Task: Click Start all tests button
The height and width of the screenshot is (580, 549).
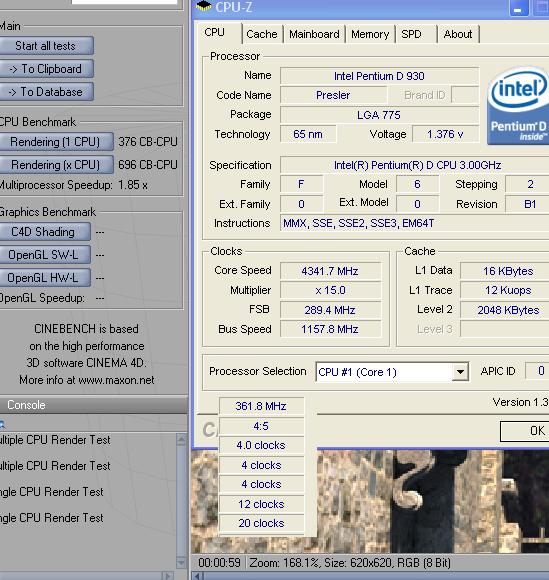Action: tap(46, 46)
